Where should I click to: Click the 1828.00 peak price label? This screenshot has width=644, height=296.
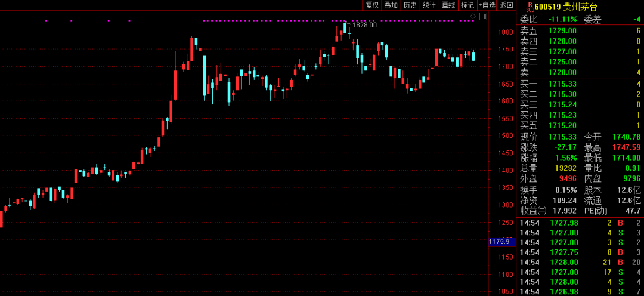coord(364,25)
